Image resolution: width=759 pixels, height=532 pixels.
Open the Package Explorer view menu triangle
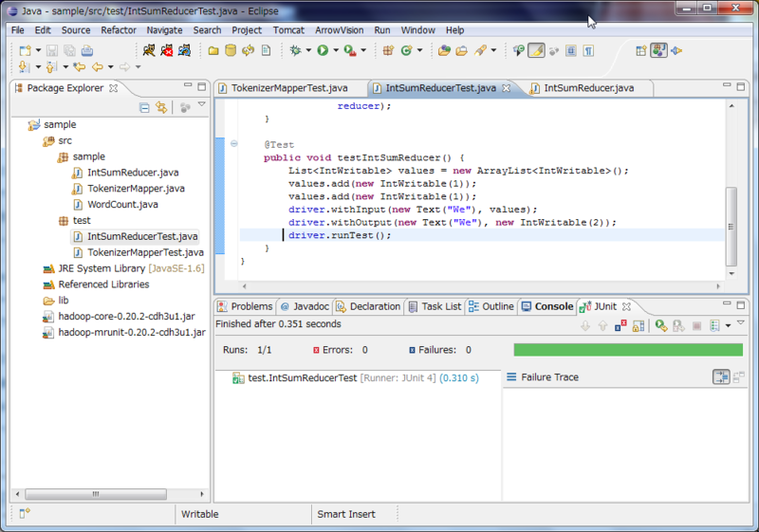pos(202,104)
